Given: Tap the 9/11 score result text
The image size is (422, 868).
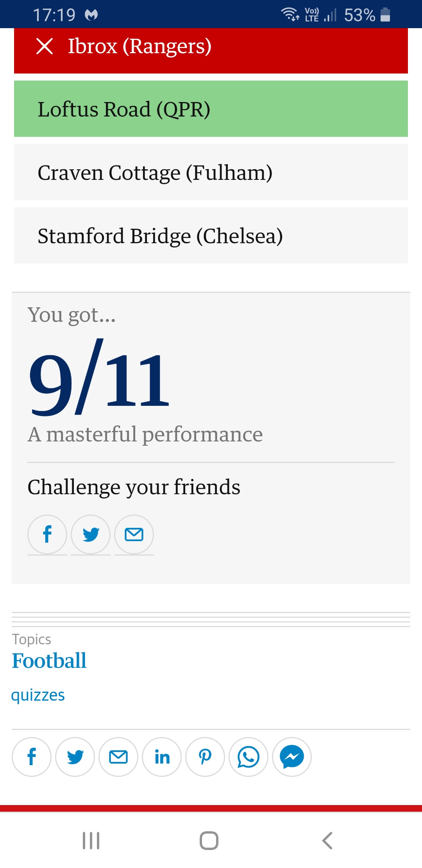Looking at the screenshot, I should 99,377.
